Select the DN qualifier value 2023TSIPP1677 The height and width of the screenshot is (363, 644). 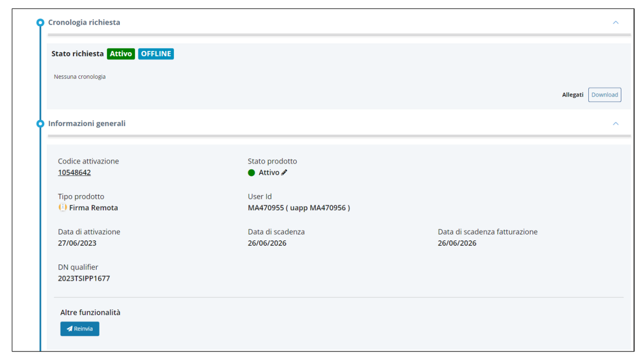pyautogui.click(x=84, y=279)
